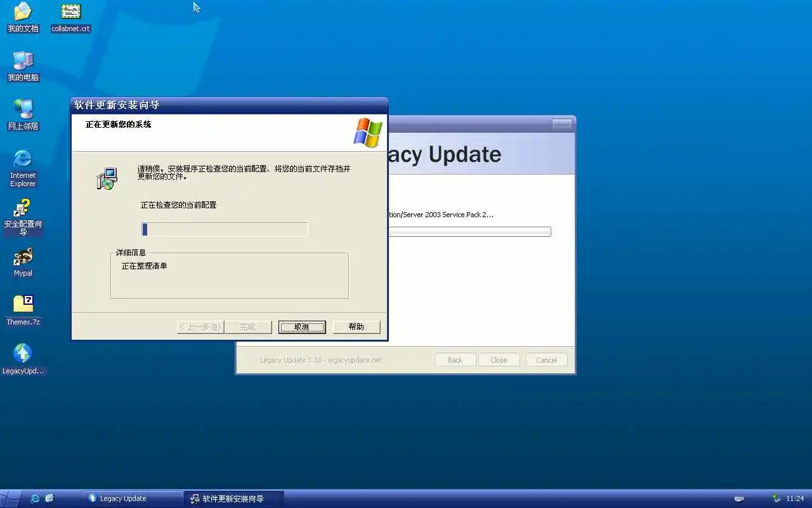Viewport: 812px width, 508px height.
Task: Click the clock showing 11:24
Action: click(x=795, y=498)
